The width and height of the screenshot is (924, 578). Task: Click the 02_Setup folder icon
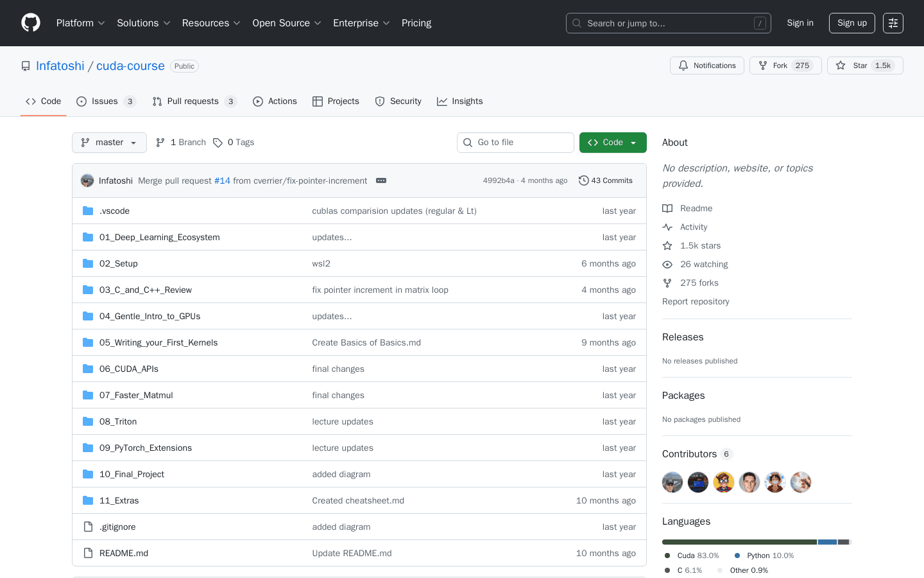point(88,263)
